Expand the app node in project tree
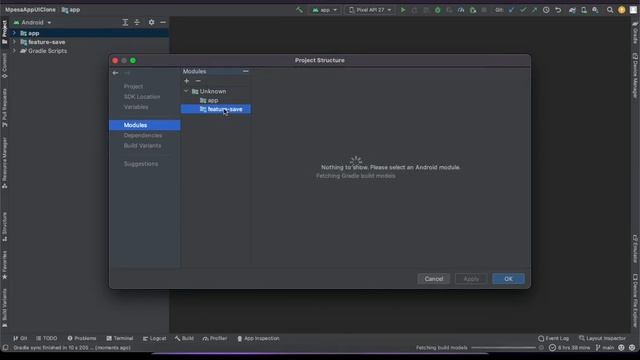640x360 pixels. pyautogui.click(x=14, y=33)
